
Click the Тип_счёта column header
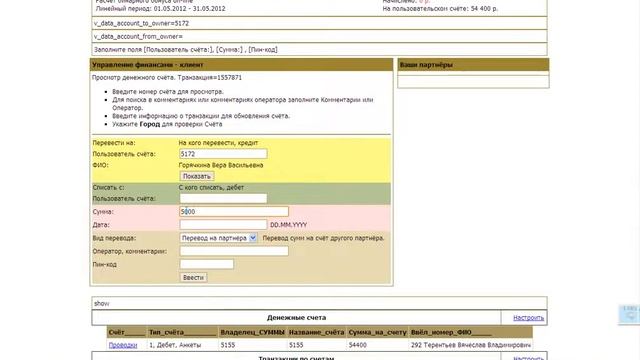coord(182,332)
